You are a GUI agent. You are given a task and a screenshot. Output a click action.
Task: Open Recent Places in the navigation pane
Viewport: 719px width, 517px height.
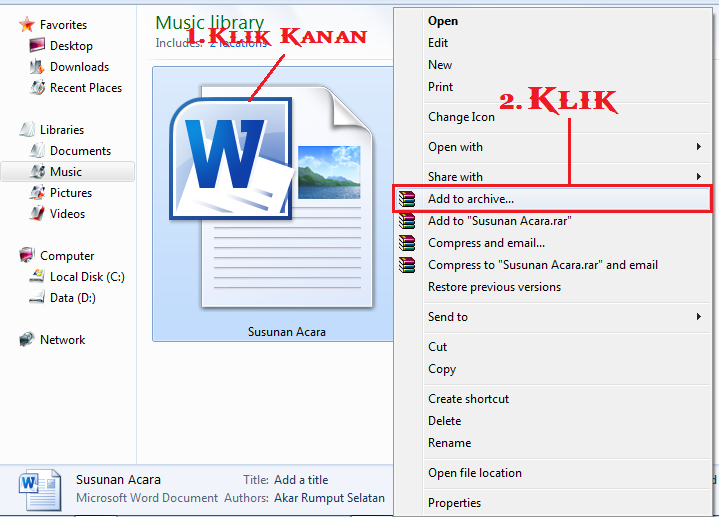click(x=86, y=88)
